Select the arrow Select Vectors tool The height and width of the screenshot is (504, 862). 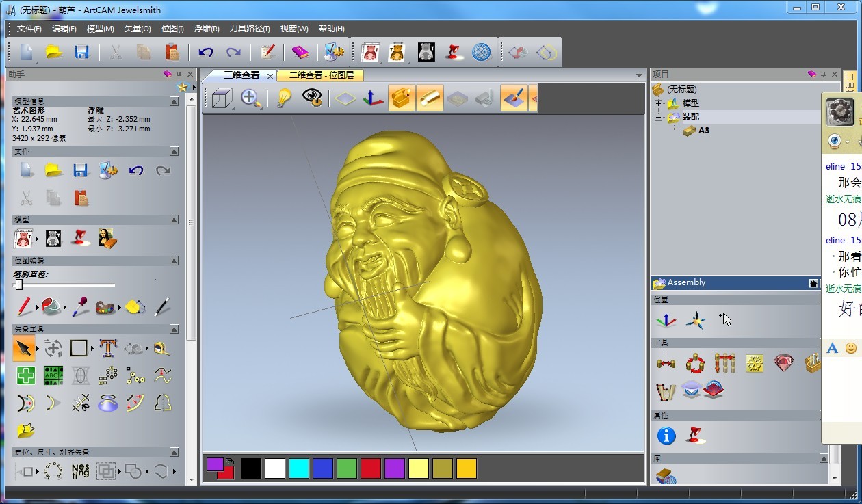[x=24, y=349]
